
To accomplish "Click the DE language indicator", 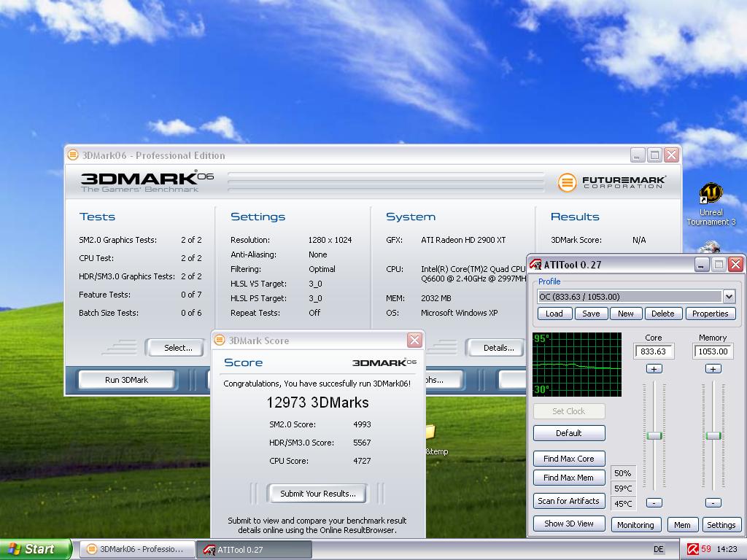I will point(659,549).
